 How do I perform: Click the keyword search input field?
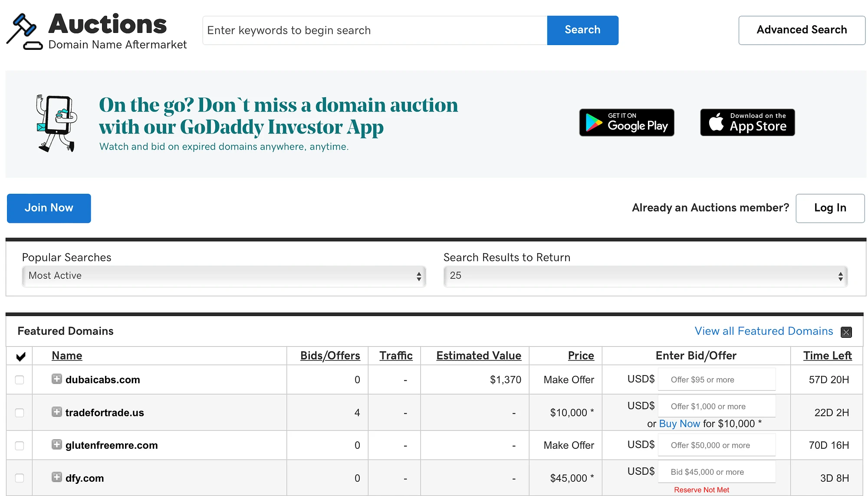375,30
